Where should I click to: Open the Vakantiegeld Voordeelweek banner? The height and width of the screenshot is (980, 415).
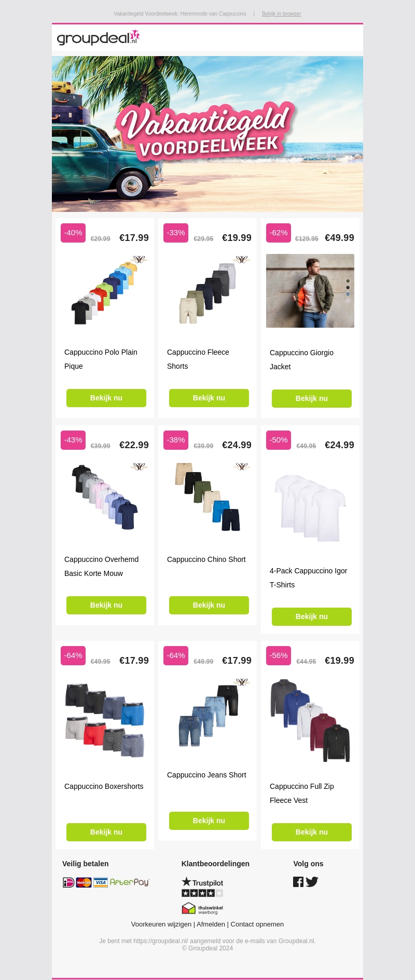coord(208,134)
